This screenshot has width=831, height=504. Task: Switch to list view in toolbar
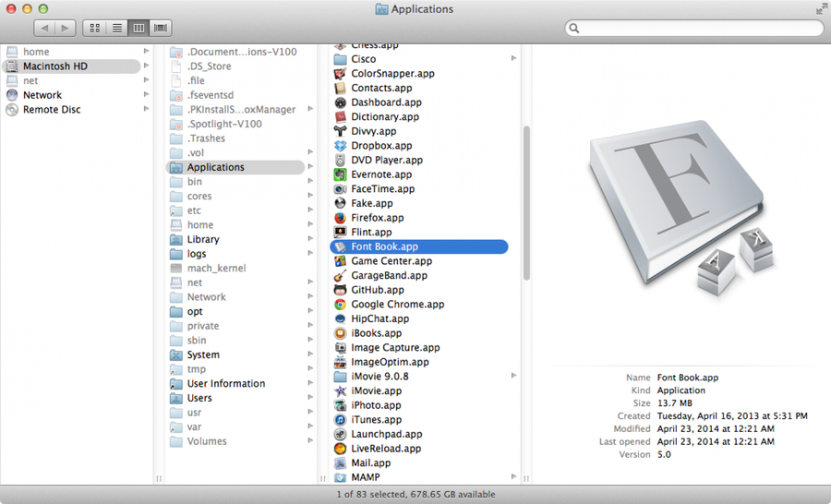click(x=117, y=29)
